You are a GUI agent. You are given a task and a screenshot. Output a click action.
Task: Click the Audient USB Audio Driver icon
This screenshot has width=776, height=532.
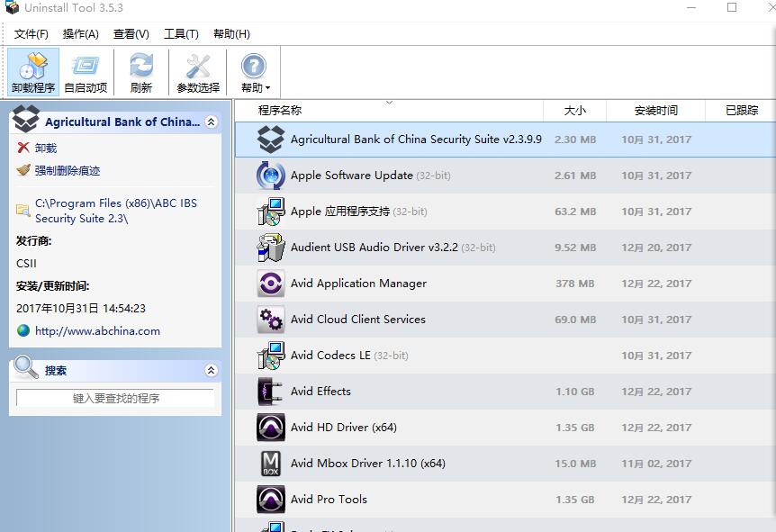(271, 248)
